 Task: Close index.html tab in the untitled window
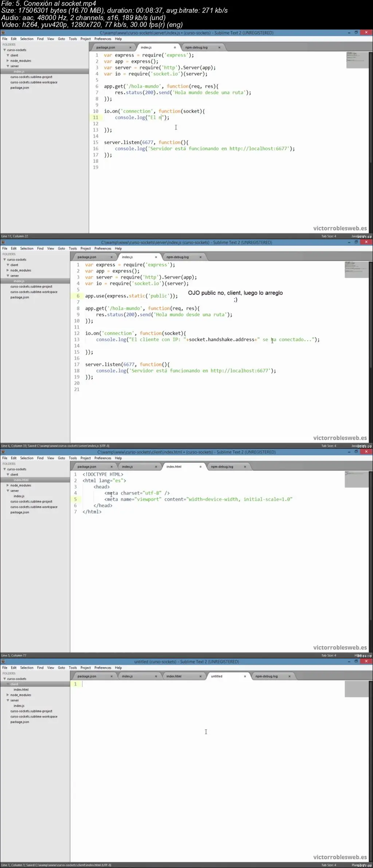(200, 676)
